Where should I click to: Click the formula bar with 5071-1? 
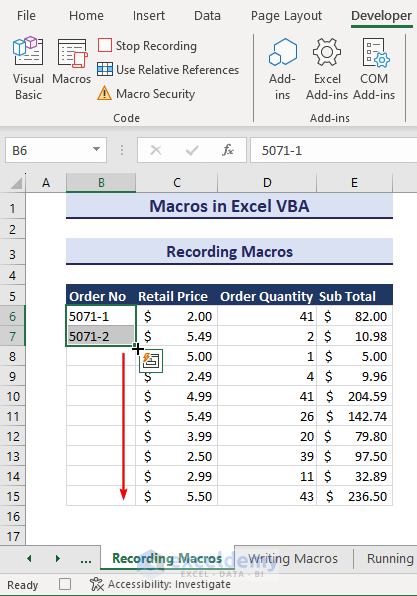(333, 151)
